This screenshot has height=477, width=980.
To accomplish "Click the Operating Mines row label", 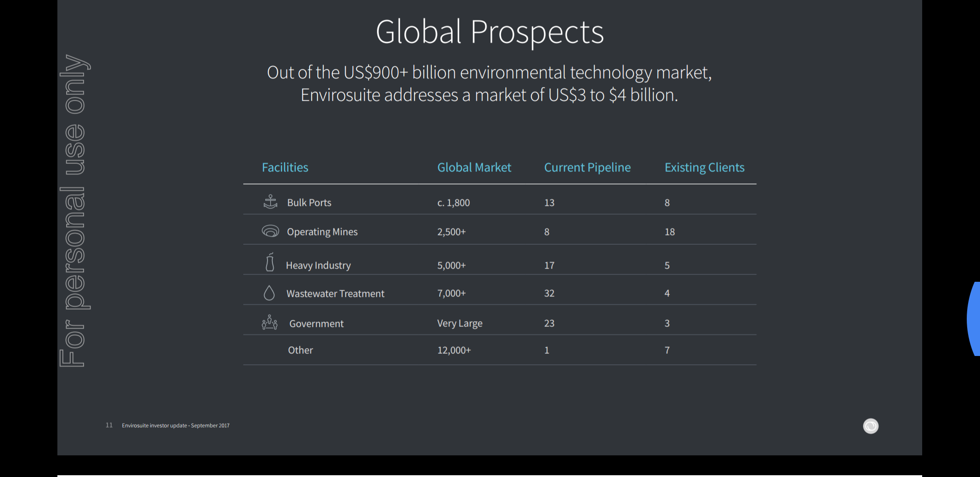I will (322, 232).
